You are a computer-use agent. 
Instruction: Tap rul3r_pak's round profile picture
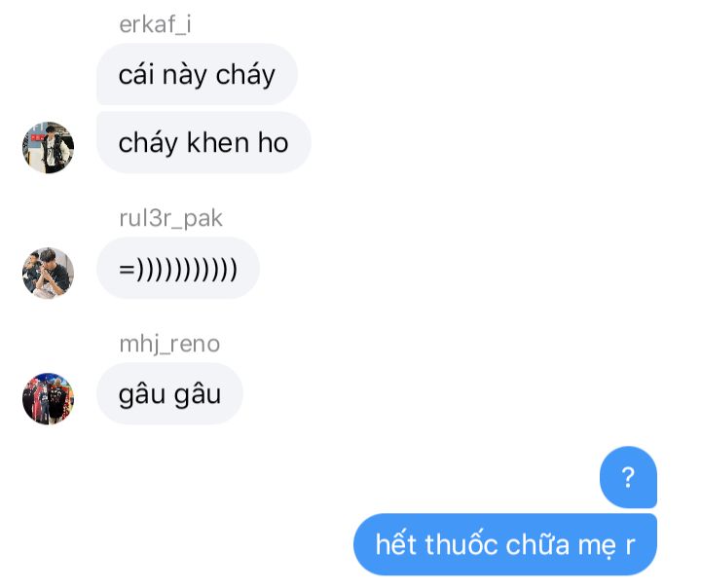click(x=48, y=273)
